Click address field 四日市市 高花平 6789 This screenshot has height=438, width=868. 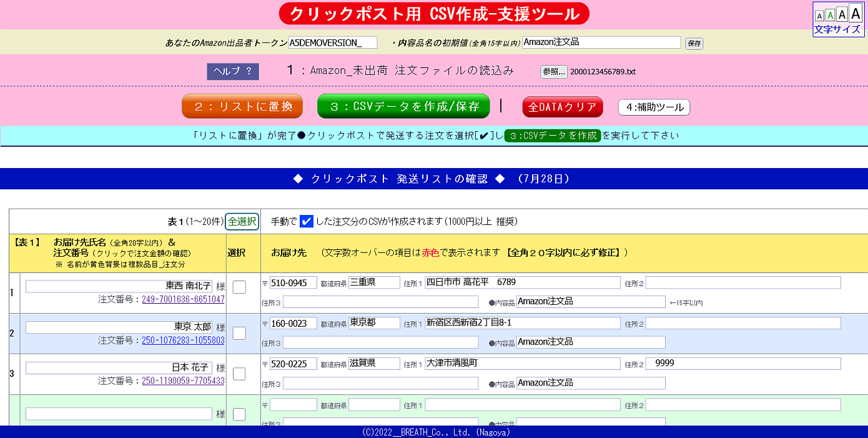pyautogui.click(x=523, y=282)
